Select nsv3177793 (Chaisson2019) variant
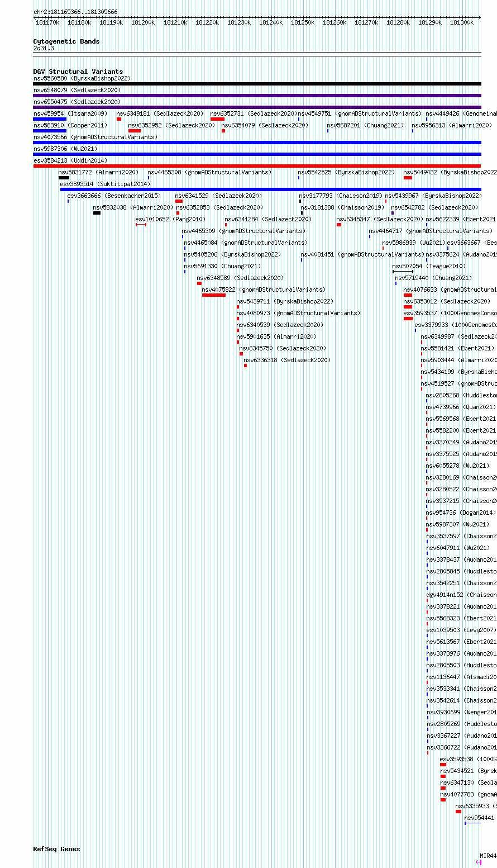 pyautogui.click(x=342, y=196)
